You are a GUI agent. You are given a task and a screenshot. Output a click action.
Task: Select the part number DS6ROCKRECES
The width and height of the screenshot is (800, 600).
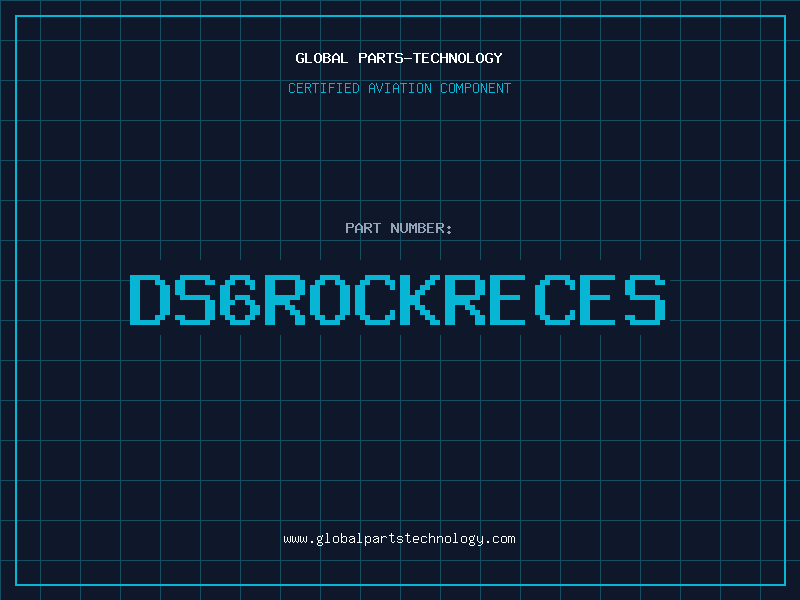tap(398, 299)
